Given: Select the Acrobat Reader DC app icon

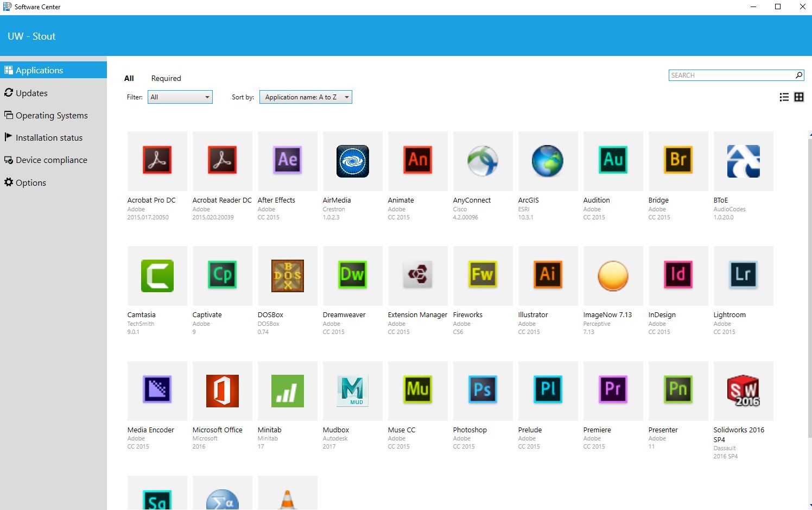Looking at the screenshot, I should tap(223, 161).
